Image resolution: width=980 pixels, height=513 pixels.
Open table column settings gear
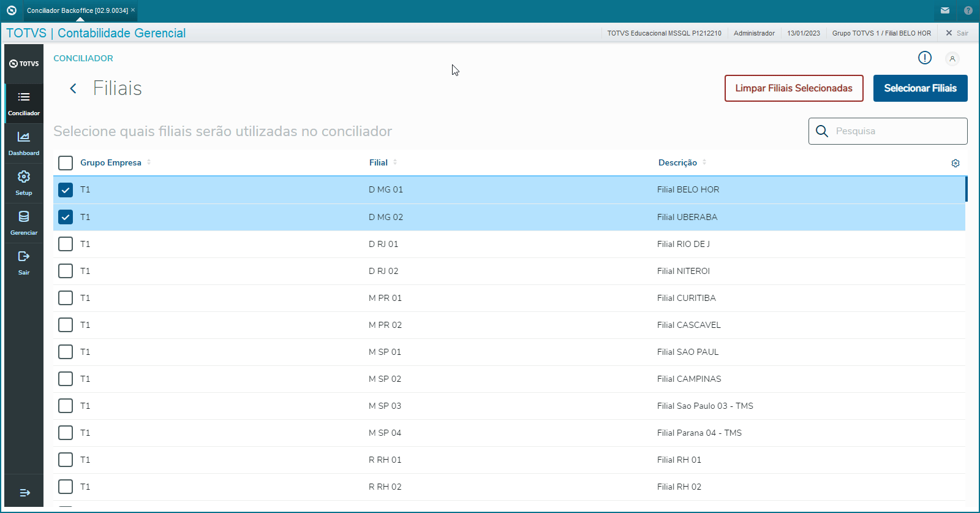click(956, 163)
